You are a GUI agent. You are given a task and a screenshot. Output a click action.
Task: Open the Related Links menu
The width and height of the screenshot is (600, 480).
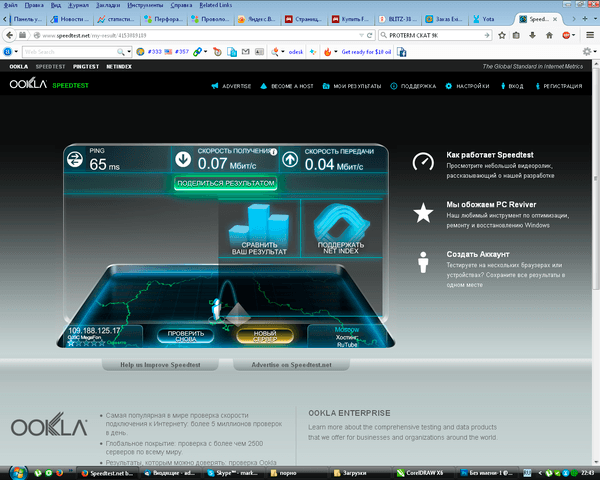click(x=215, y=5)
